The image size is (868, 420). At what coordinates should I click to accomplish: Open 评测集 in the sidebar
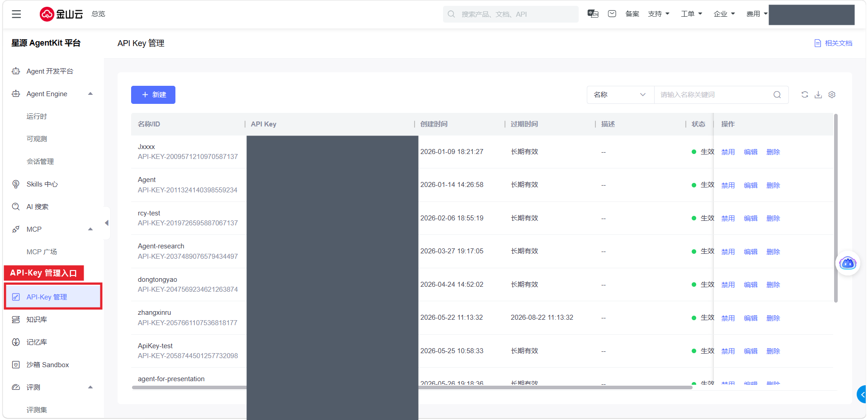pyautogui.click(x=37, y=410)
